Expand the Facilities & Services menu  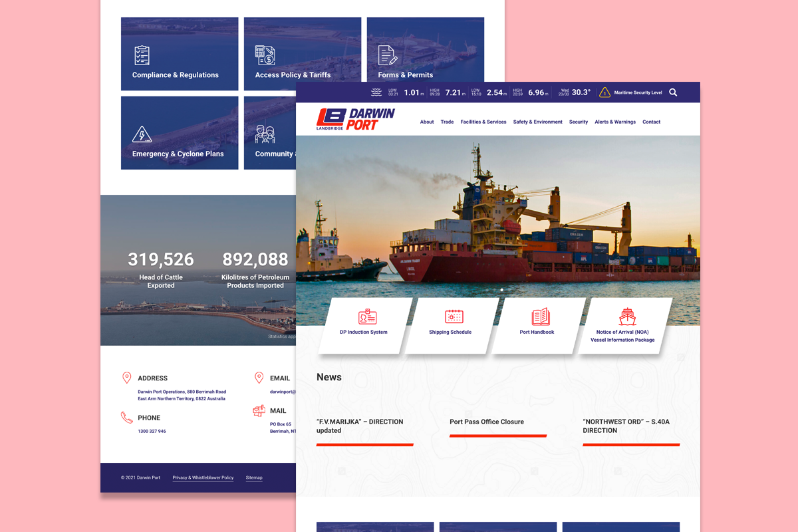483,122
